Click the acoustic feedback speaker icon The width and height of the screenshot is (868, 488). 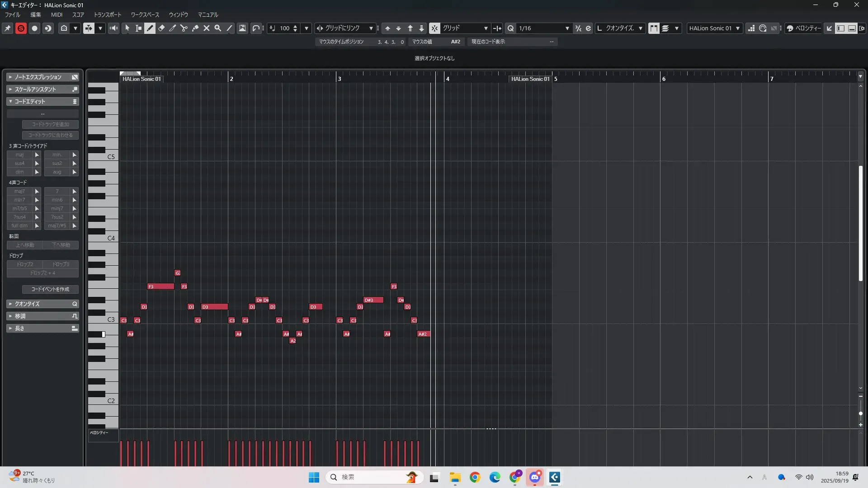113,28
